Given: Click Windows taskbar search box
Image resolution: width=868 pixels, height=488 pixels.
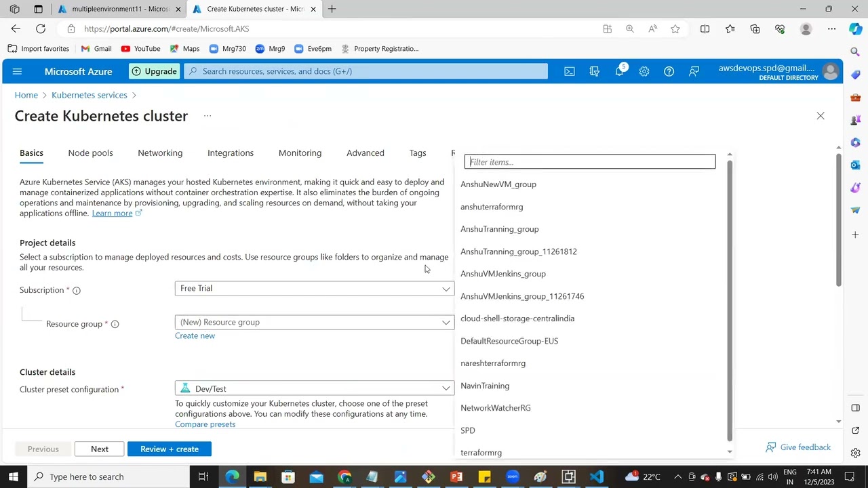Looking at the screenshot, I should (108, 476).
